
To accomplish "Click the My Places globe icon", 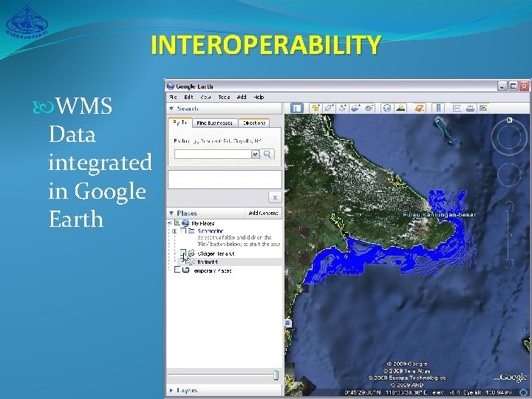I will pyautogui.click(x=185, y=223).
